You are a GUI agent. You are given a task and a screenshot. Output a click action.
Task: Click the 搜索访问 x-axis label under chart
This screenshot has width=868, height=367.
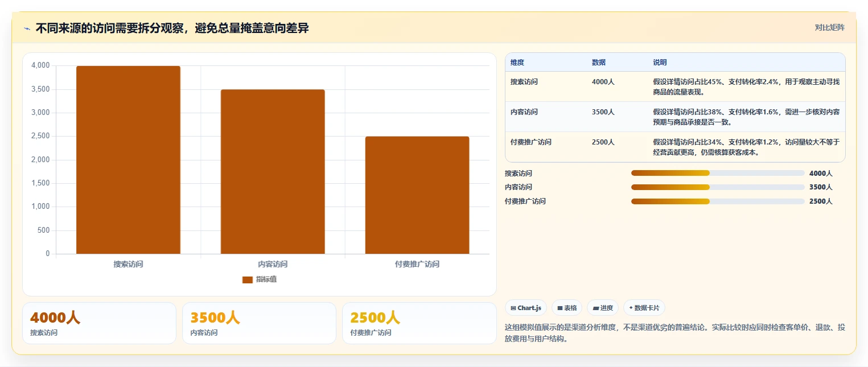[128, 264]
